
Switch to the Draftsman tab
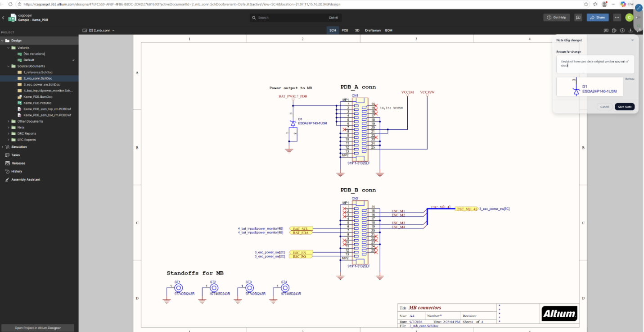[373, 30]
